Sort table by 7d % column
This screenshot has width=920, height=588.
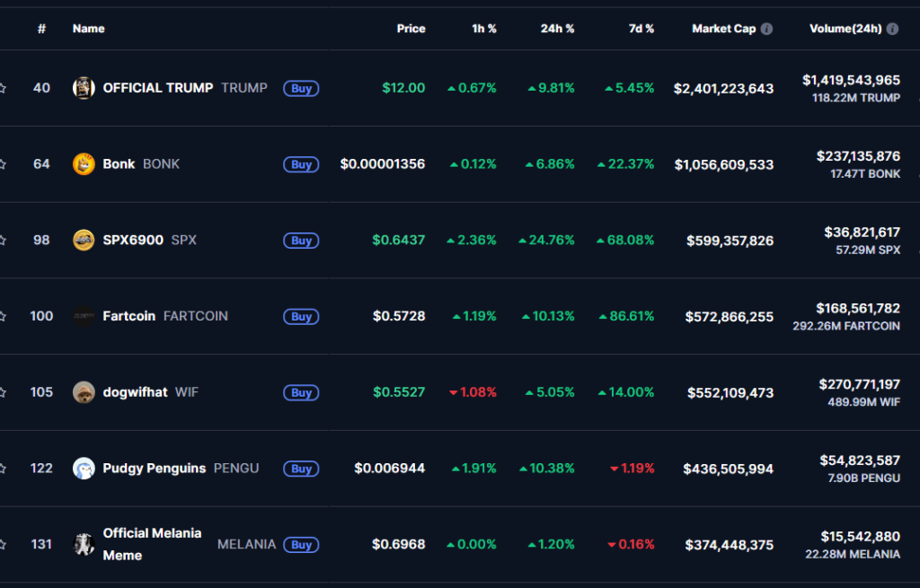pos(641,29)
